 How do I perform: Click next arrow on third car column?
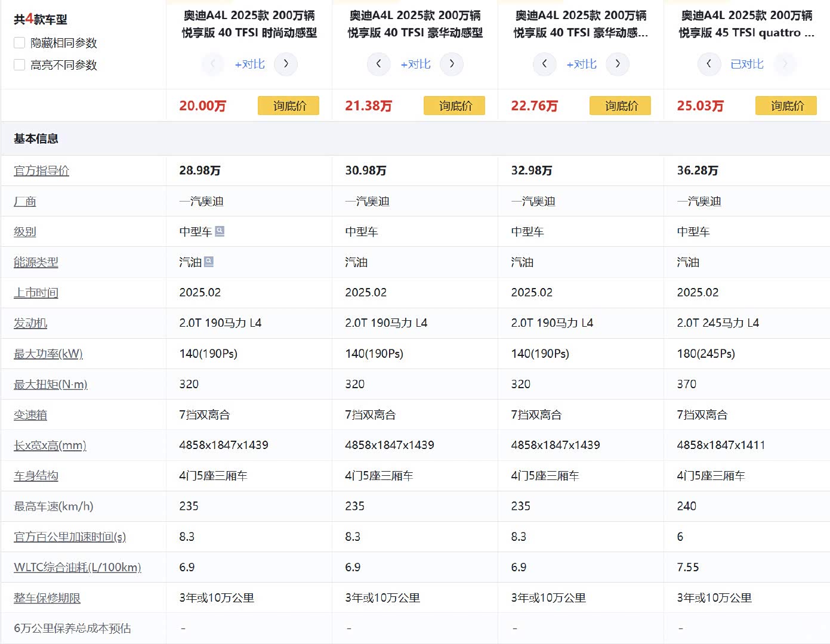(618, 64)
